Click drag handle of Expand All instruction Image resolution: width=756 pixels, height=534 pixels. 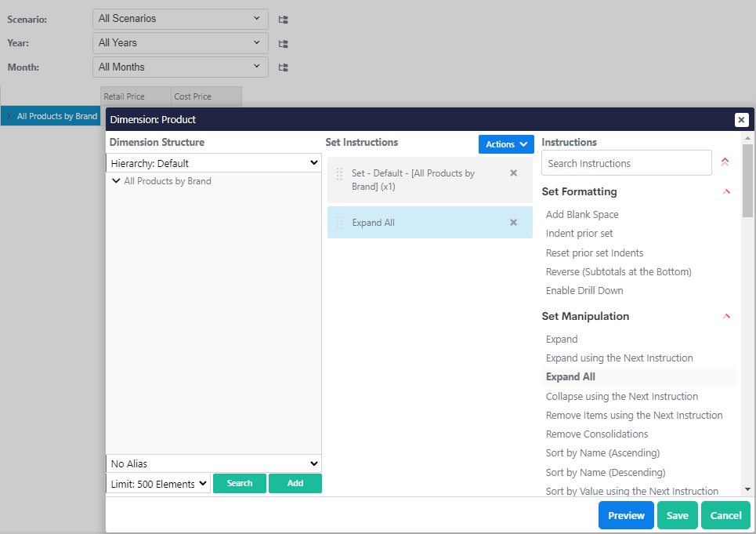click(339, 223)
